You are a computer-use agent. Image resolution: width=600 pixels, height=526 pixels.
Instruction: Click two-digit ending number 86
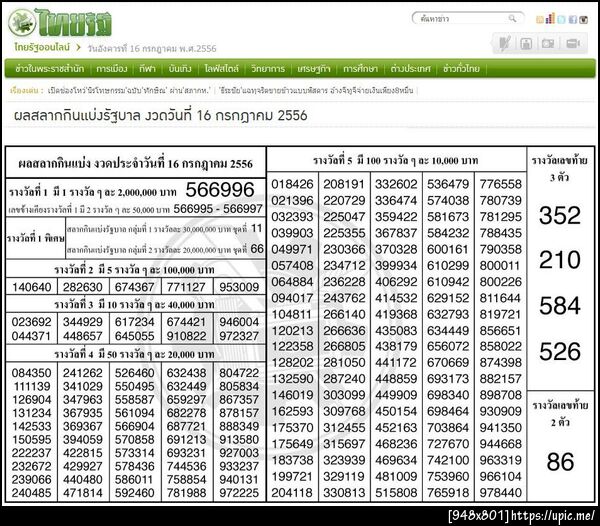[x=560, y=462]
